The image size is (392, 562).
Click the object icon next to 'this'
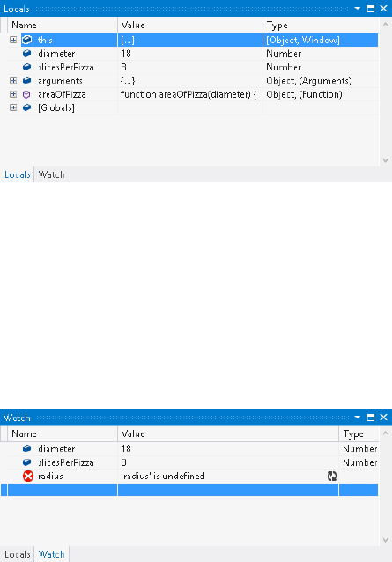tap(27, 40)
